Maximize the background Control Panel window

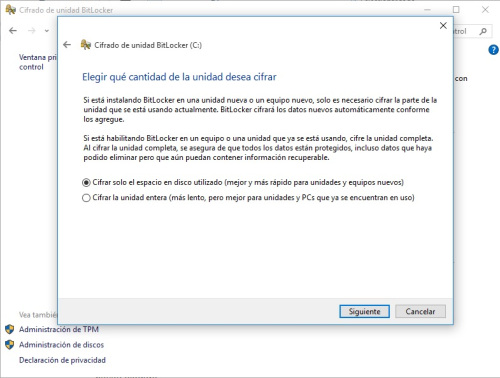click(x=456, y=10)
